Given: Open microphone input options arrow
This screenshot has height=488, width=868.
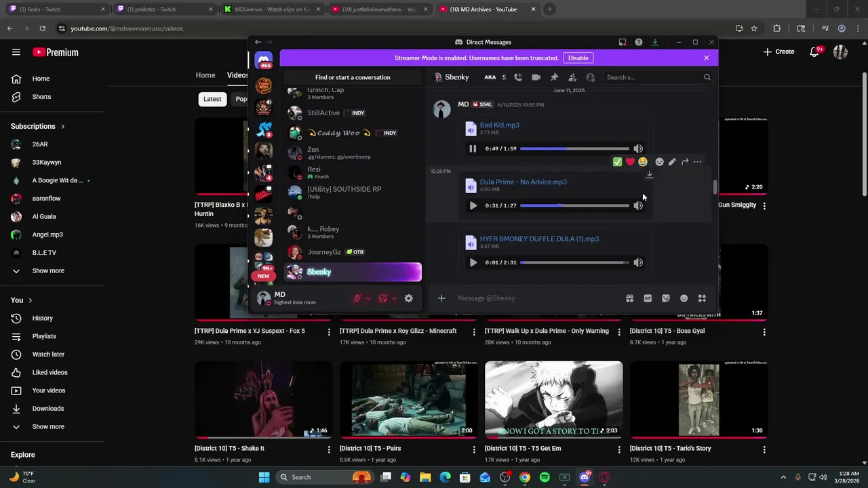Looking at the screenshot, I should pyautogui.click(x=368, y=298).
